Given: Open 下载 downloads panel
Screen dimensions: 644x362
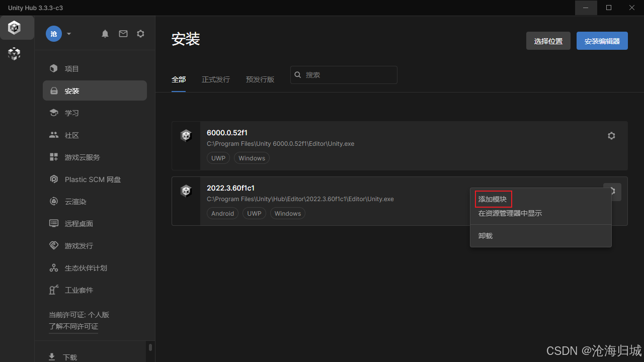Looking at the screenshot, I should pyautogui.click(x=70, y=357).
